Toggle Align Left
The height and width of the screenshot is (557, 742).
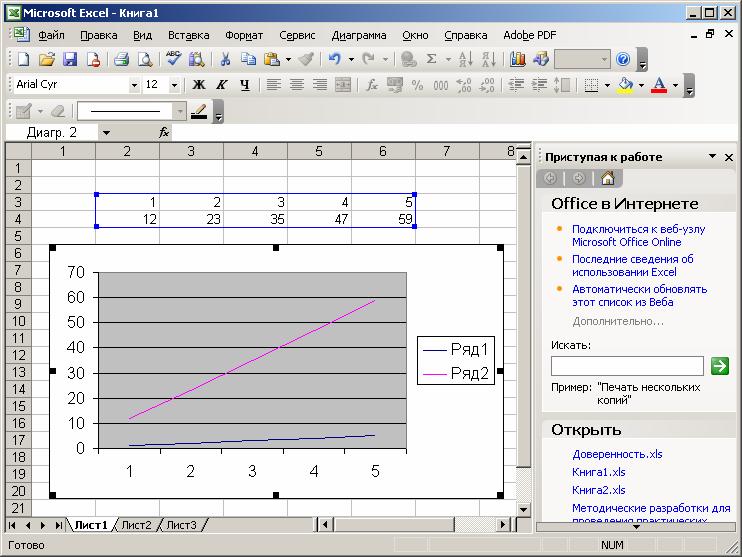(274, 85)
